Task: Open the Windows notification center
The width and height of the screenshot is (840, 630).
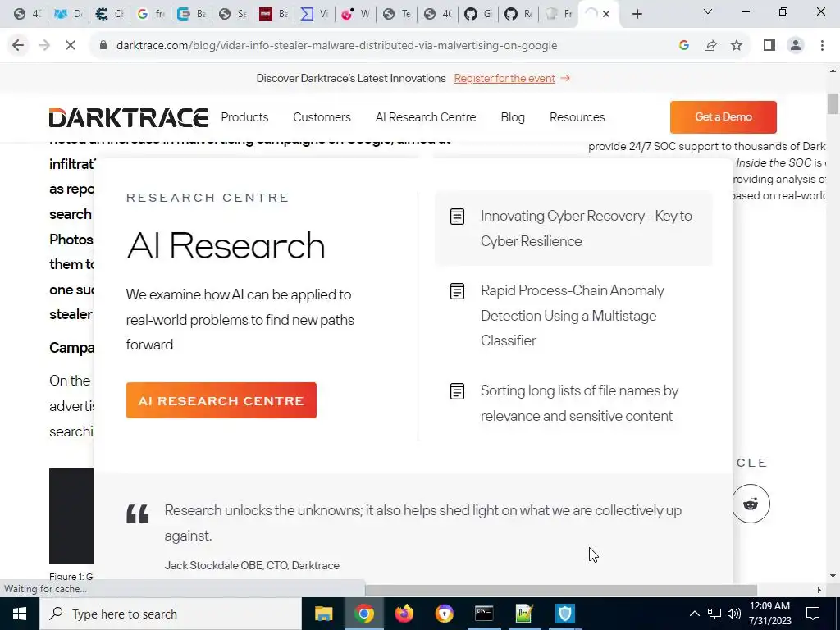Action: [813, 614]
